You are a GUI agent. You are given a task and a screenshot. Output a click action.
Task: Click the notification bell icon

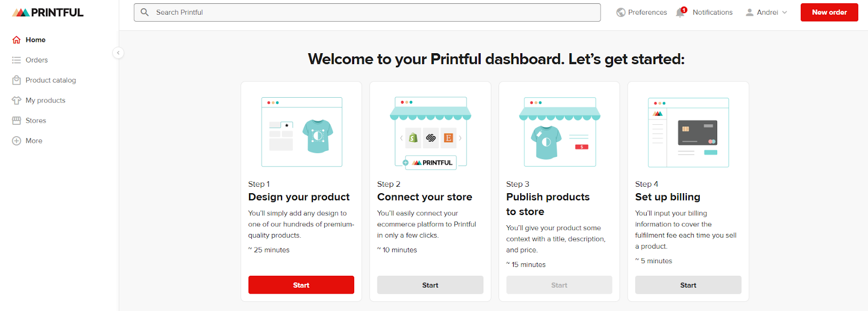(x=680, y=12)
